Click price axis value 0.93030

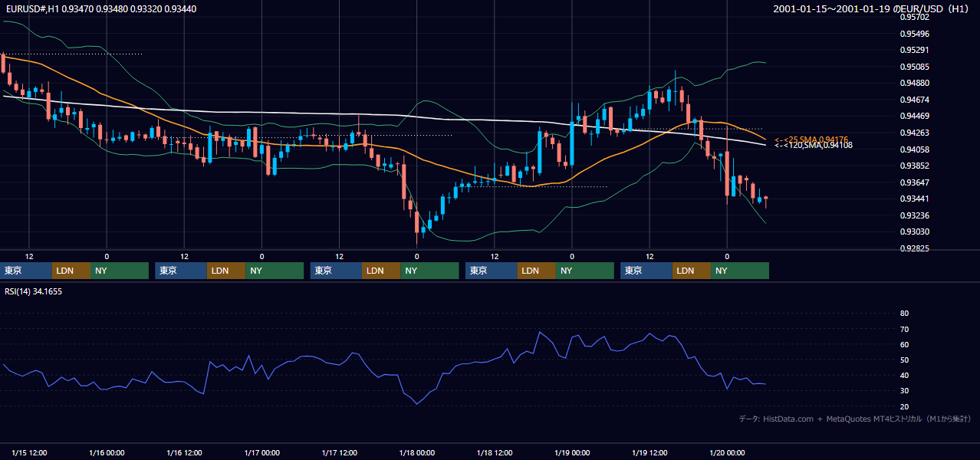point(913,232)
